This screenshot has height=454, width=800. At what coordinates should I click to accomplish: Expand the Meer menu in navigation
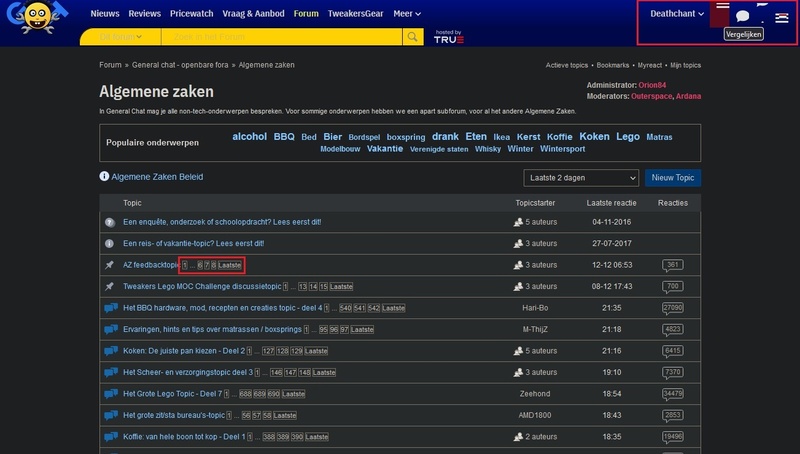(x=407, y=14)
